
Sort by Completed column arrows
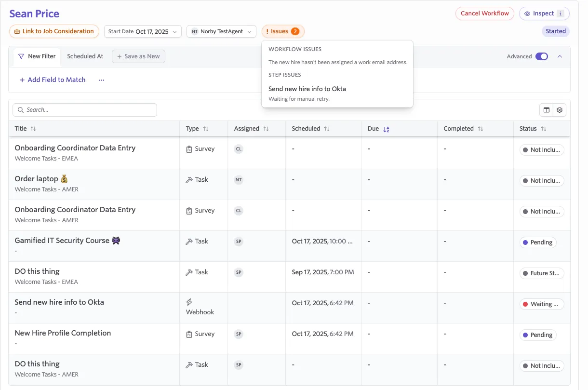[481, 129]
